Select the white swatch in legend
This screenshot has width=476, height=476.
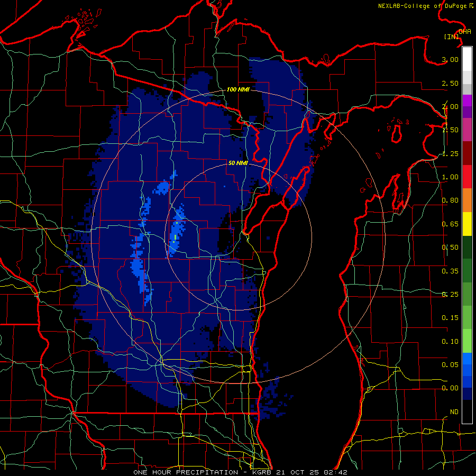point(467,59)
